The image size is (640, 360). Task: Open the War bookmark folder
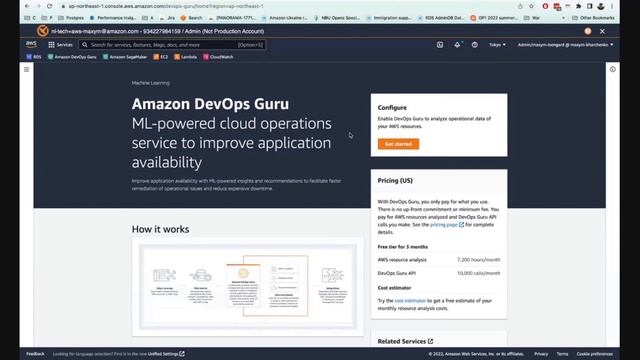532,18
